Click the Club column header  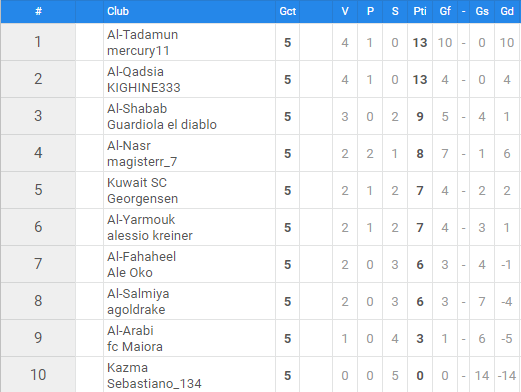[118, 11]
